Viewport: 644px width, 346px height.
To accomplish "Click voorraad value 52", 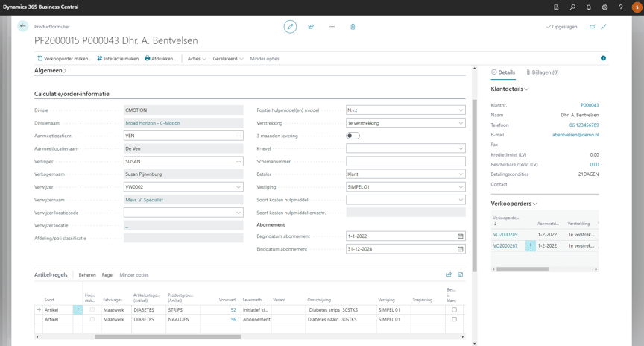I will click(233, 310).
